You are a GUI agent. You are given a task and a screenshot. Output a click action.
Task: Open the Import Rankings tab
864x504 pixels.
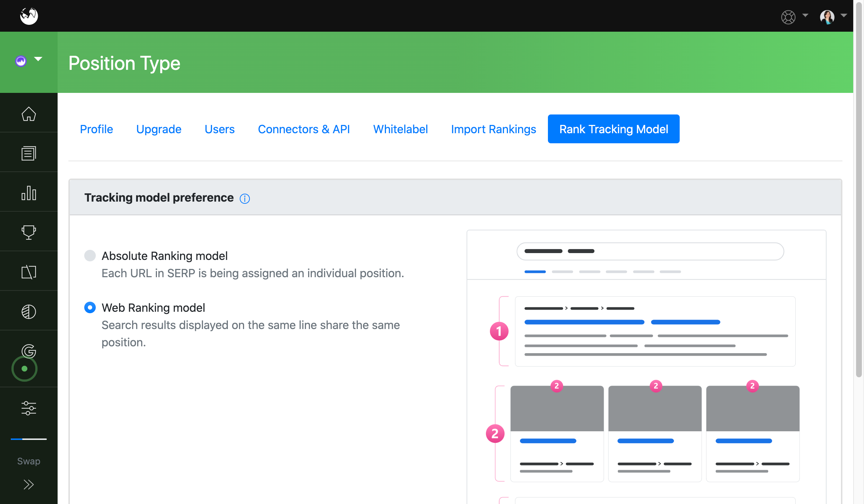(x=494, y=129)
